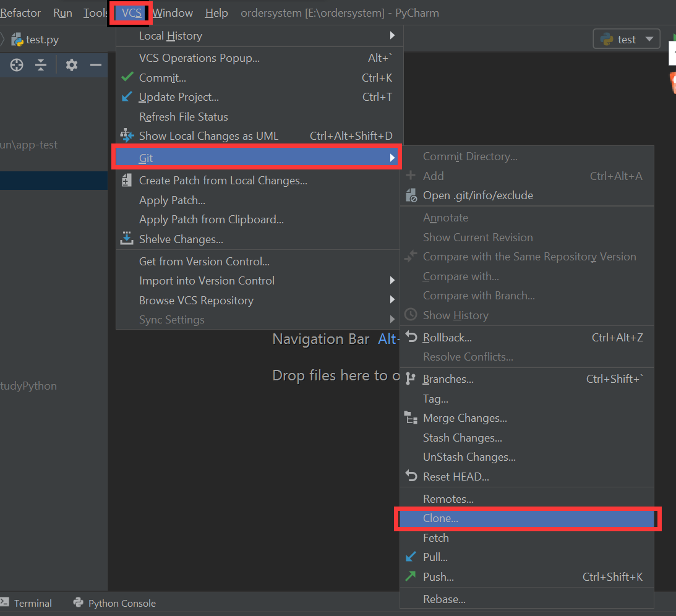Select Pull... in Git submenu
Viewport: 676px width, 616px height.
click(527, 557)
